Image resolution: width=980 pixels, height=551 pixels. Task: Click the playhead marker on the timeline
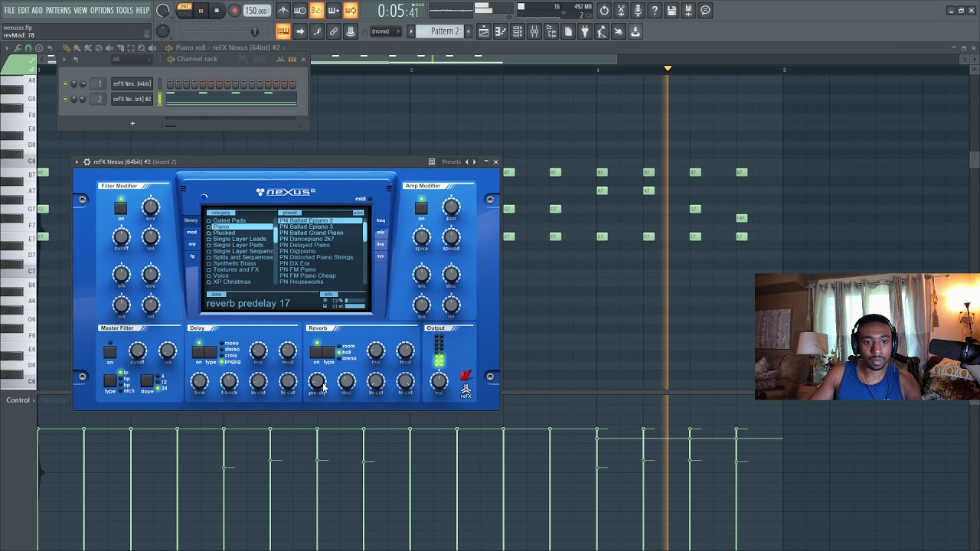coord(668,69)
